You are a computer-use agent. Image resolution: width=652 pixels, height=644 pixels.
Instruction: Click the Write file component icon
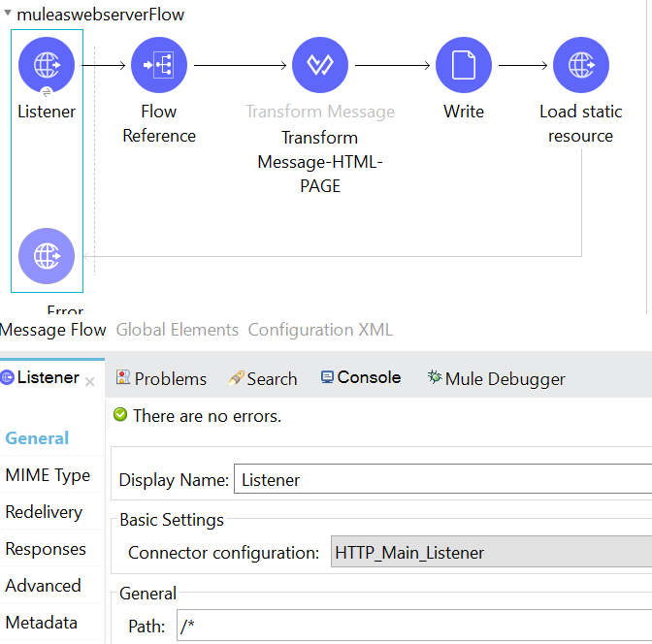(464, 65)
